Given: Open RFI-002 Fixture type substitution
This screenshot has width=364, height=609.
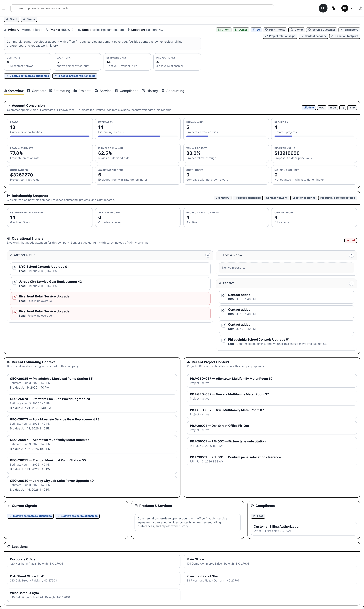Looking at the screenshot, I should pyautogui.click(x=272, y=444).
